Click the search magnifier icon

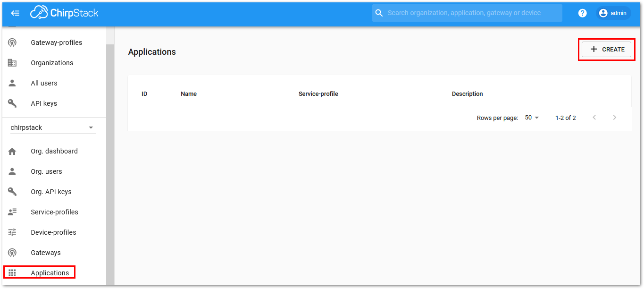pyautogui.click(x=379, y=13)
